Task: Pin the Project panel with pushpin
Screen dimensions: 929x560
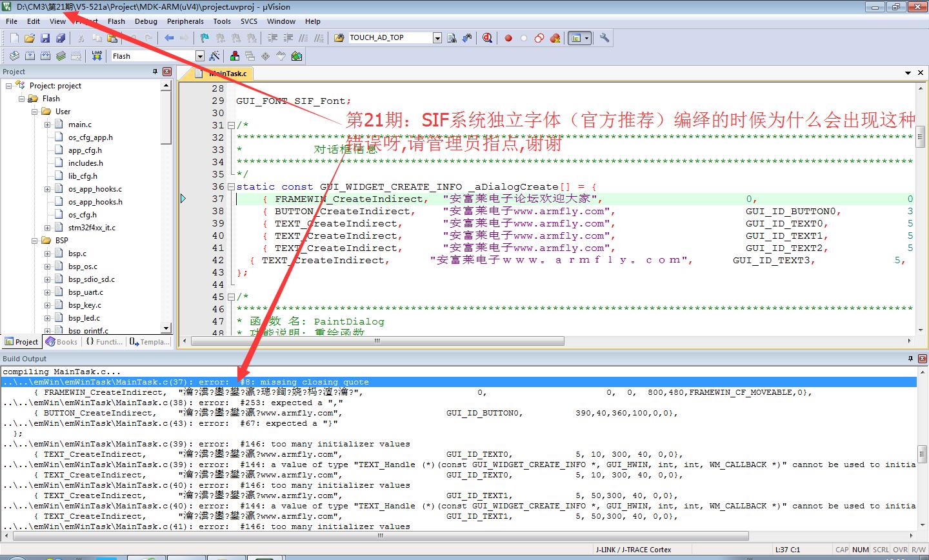Action: coord(155,72)
